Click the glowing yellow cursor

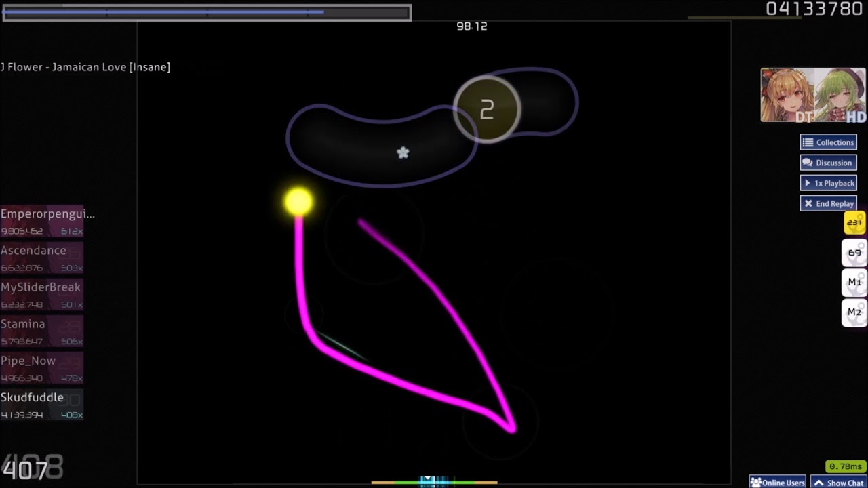298,201
